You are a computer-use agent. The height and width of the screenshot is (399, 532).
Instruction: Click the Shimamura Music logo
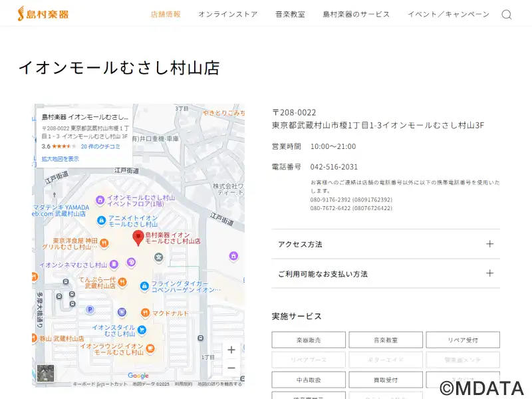43,13
